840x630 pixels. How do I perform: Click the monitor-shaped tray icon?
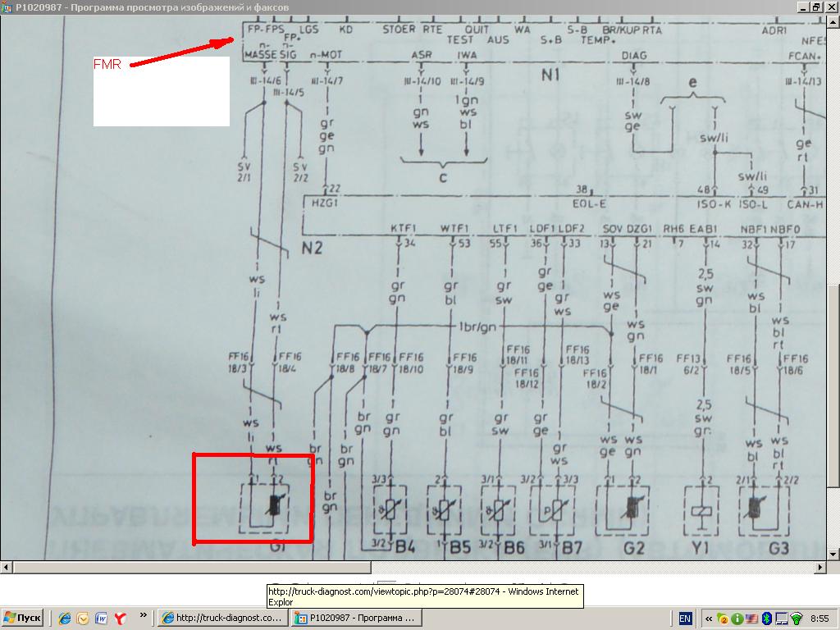782,619
